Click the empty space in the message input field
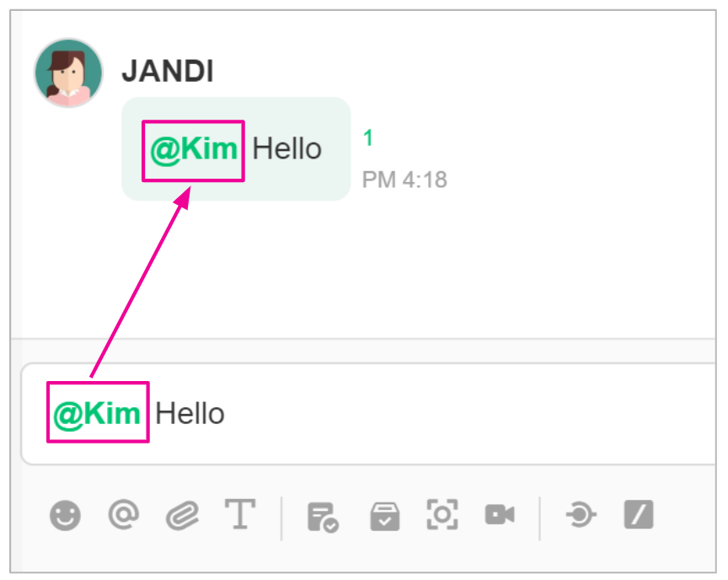Image resolution: width=728 pixels, height=580 pixels. (472, 414)
